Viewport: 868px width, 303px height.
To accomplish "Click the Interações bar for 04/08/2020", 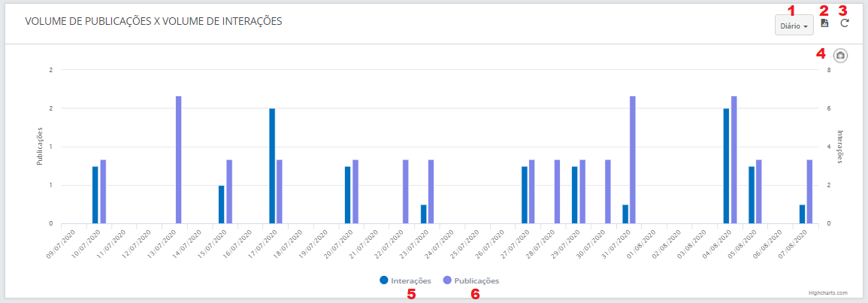I will [x=726, y=166].
